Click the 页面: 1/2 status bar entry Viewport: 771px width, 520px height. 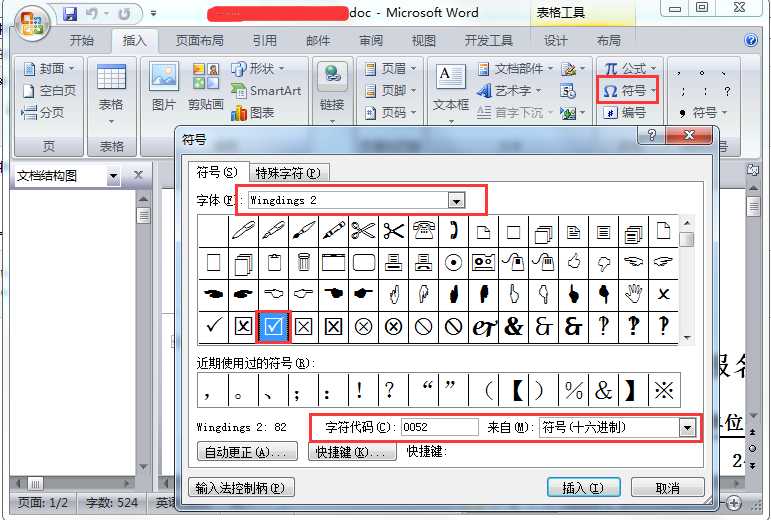[x=43, y=503]
